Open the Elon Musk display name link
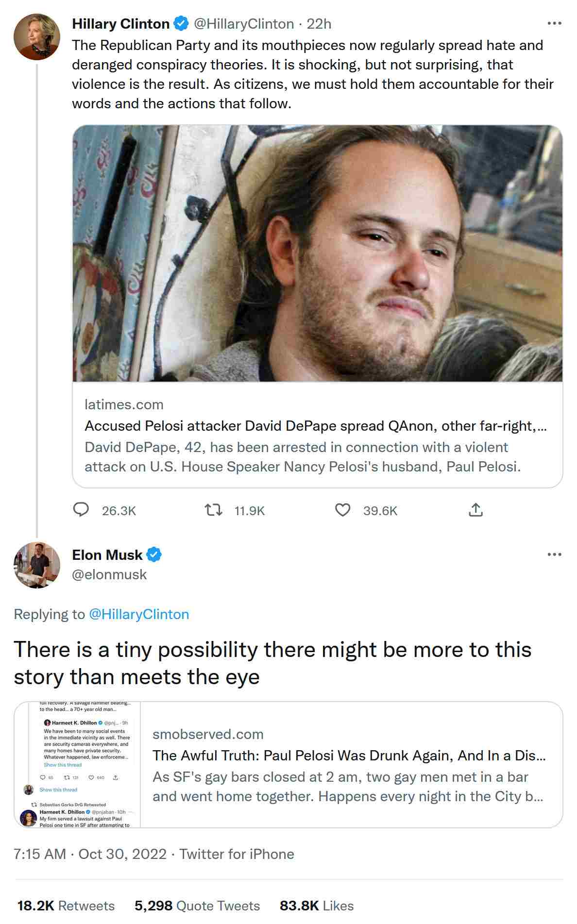This screenshot has width=577, height=924. pos(107,555)
